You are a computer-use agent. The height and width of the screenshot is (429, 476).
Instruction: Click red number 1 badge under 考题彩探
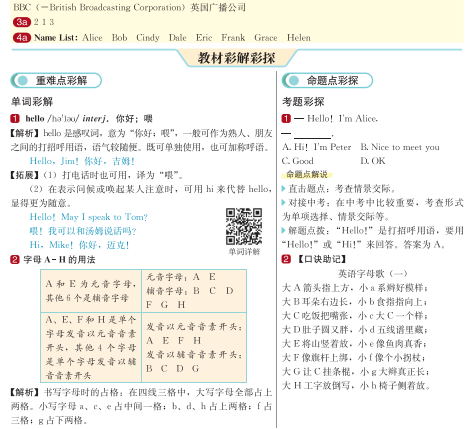tap(286, 118)
